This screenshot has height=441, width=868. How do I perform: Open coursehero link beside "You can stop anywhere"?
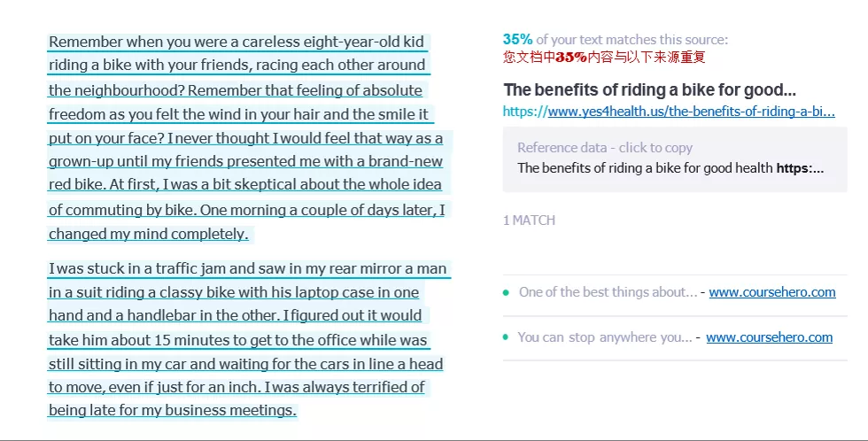pyautogui.click(x=769, y=337)
